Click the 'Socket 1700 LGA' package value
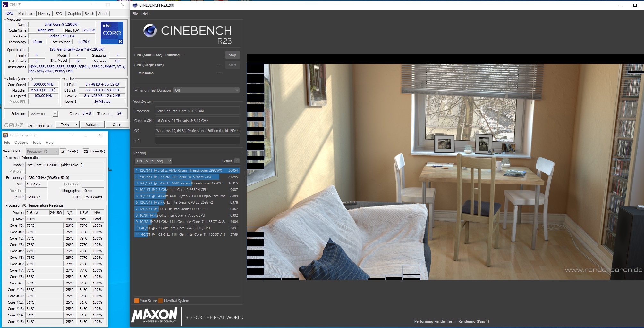 [x=62, y=36]
